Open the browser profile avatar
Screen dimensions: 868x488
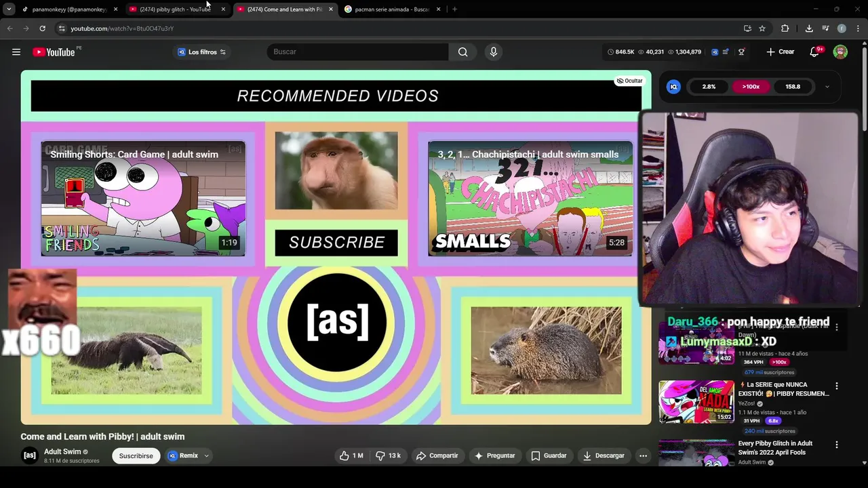point(842,28)
